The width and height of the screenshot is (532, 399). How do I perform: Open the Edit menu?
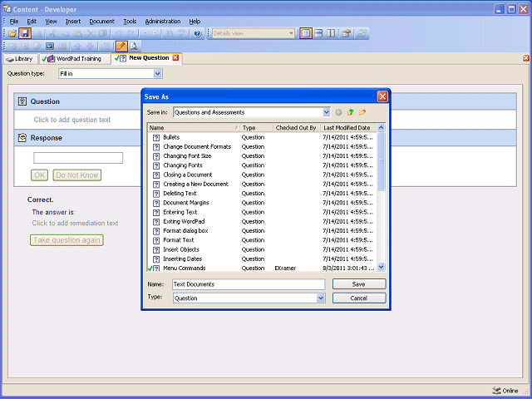pos(32,22)
